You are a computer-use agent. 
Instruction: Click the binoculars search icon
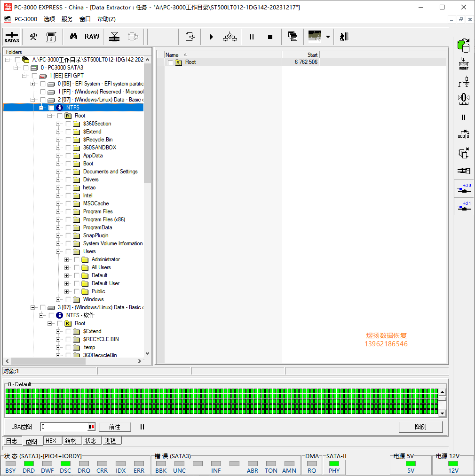(73, 37)
